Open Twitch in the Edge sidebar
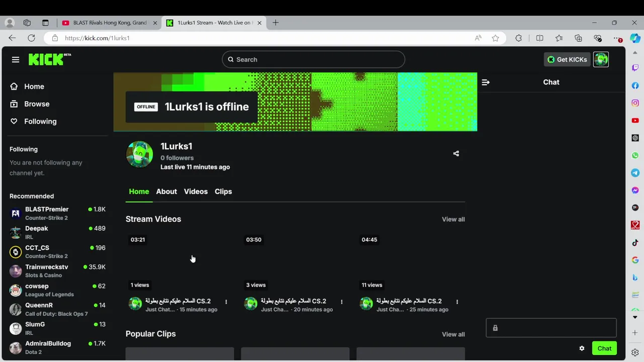 pyautogui.click(x=635, y=68)
